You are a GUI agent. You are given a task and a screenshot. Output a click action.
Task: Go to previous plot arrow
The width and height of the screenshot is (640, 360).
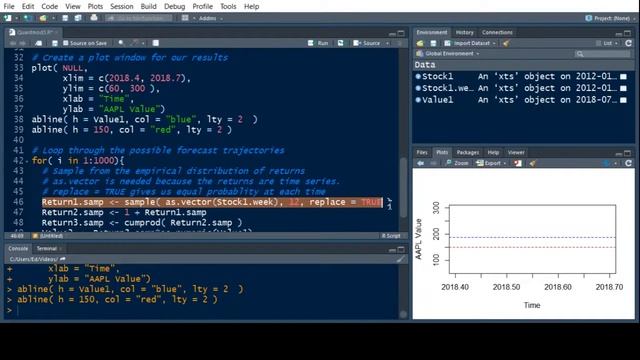[420, 163]
